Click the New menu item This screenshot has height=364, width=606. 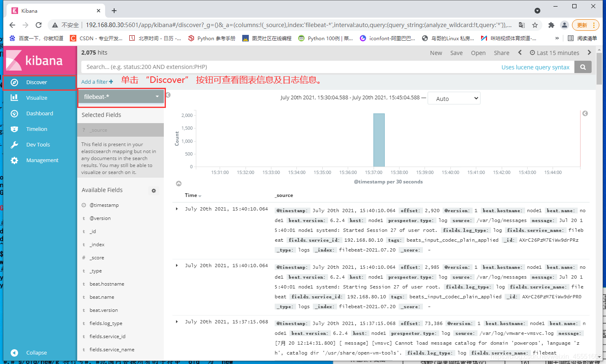436,53
